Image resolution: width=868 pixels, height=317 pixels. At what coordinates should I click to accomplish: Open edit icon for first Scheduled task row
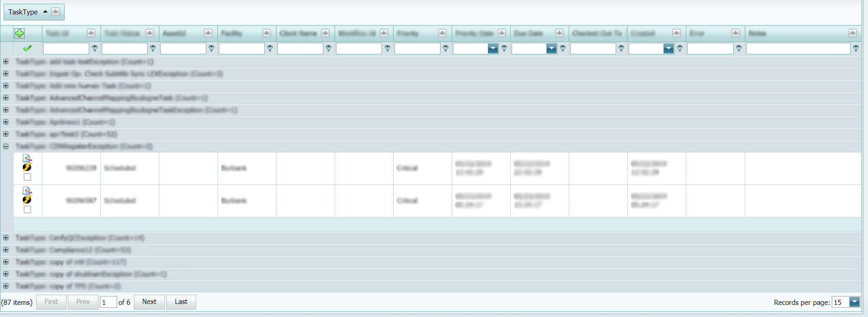pyautogui.click(x=27, y=158)
